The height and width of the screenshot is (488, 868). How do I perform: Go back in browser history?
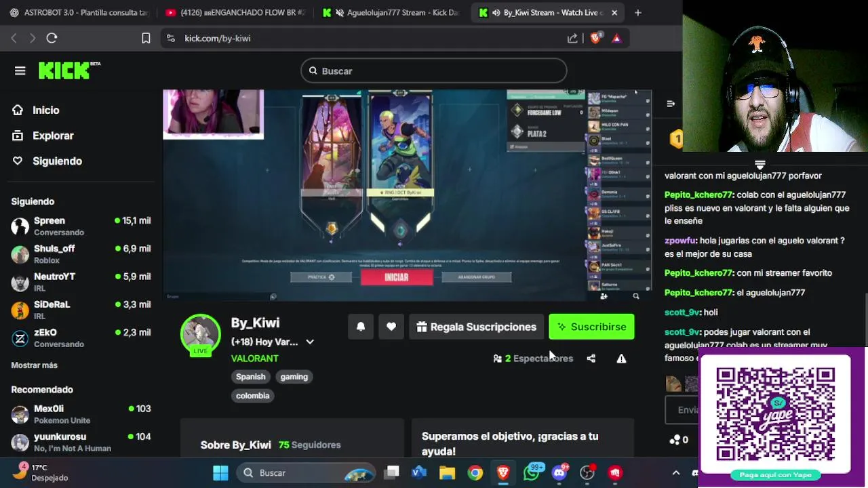14,38
